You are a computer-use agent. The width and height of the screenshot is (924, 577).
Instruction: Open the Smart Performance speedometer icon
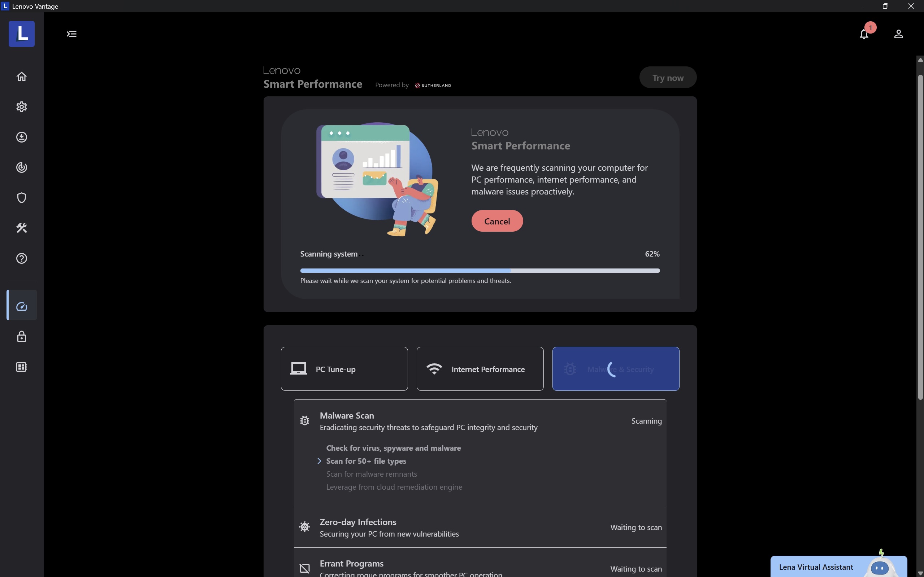click(21, 306)
